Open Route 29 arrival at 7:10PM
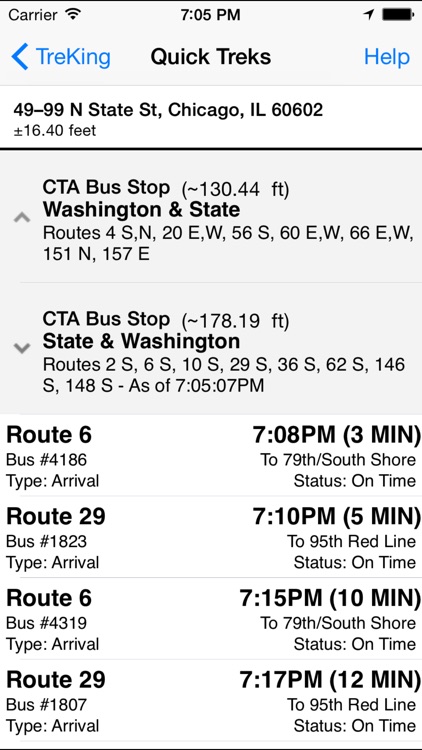 coord(211,537)
